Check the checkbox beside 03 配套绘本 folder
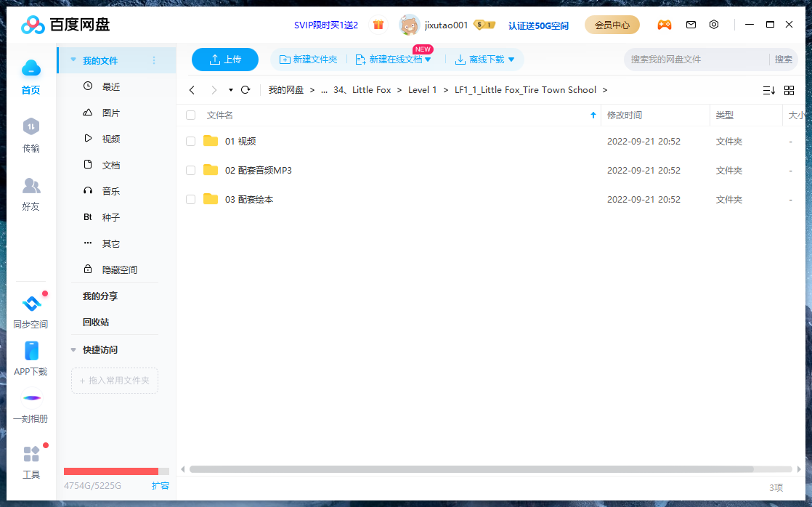 tap(190, 199)
